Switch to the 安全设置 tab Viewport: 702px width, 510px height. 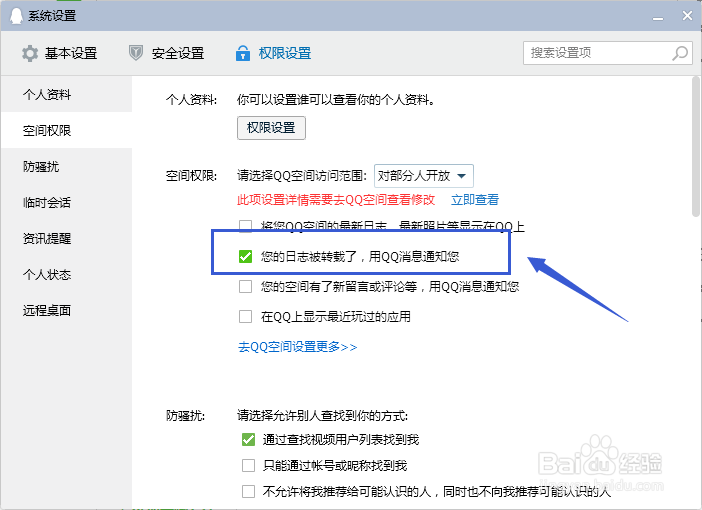coord(167,53)
